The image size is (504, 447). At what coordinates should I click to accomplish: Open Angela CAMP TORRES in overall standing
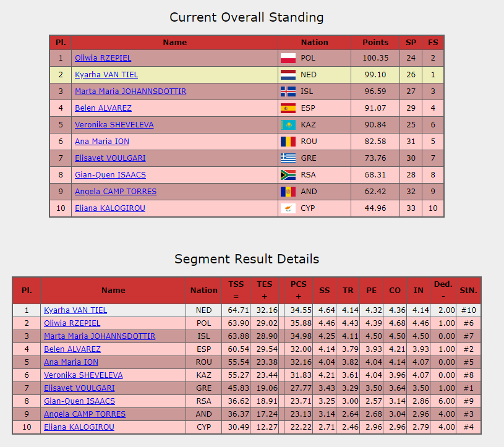click(x=116, y=192)
